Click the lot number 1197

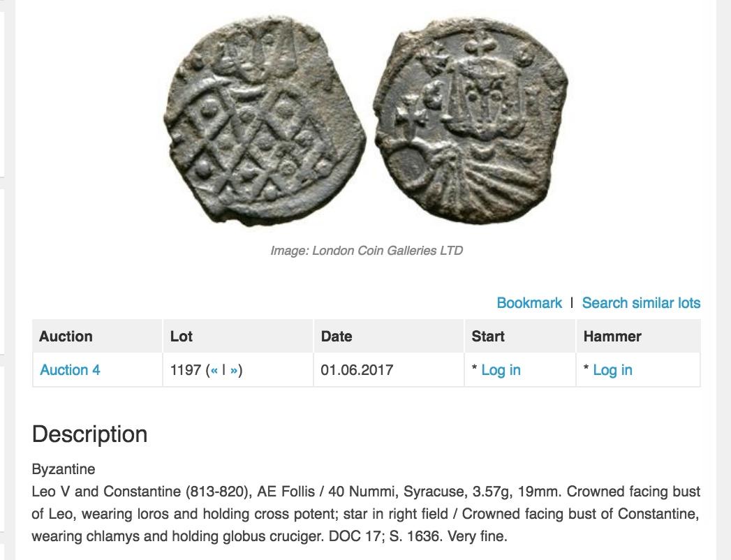pos(186,370)
